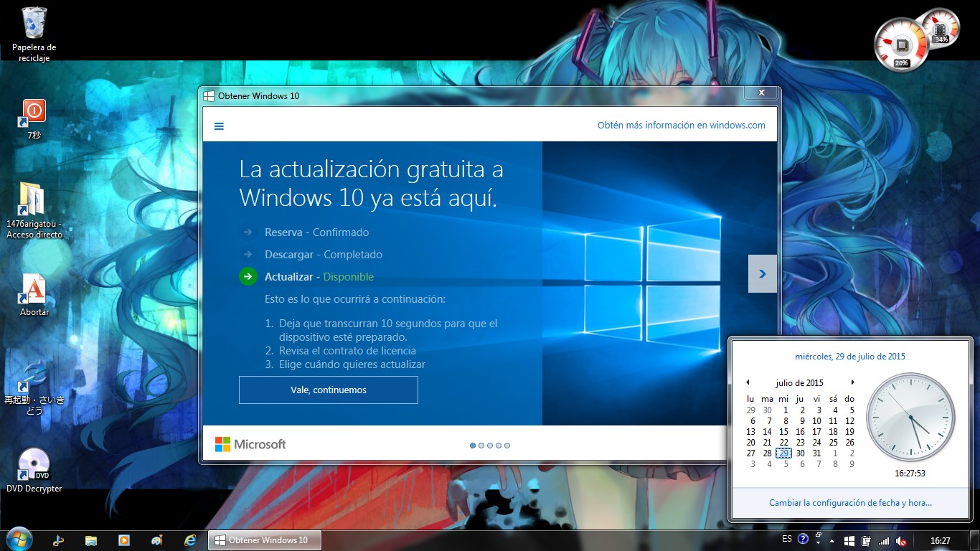Click the arrow icon beside Reserva
The width and height of the screenshot is (980, 551).
click(248, 232)
